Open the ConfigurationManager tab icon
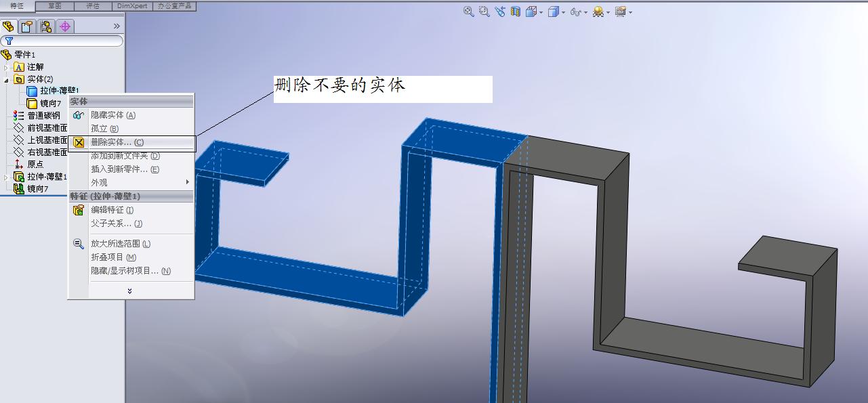The image size is (868, 403). point(46,26)
